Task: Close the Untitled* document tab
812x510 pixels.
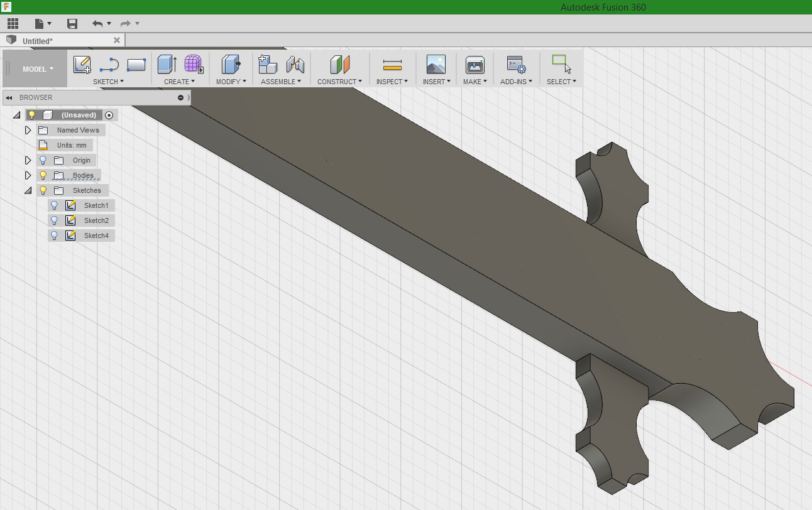Action: pyautogui.click(x=116, y=40)
